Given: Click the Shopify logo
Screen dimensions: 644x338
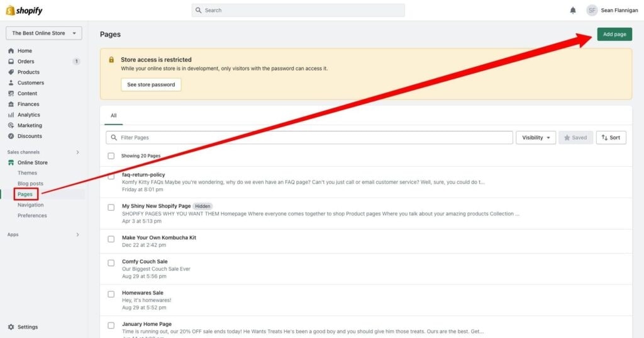Looking at the screenshot, I should (x=25, y=10).
